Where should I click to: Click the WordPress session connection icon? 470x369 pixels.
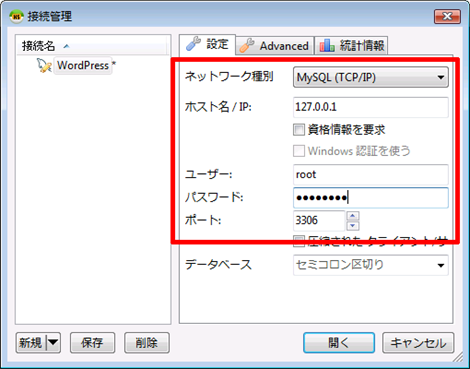point(44,65)
